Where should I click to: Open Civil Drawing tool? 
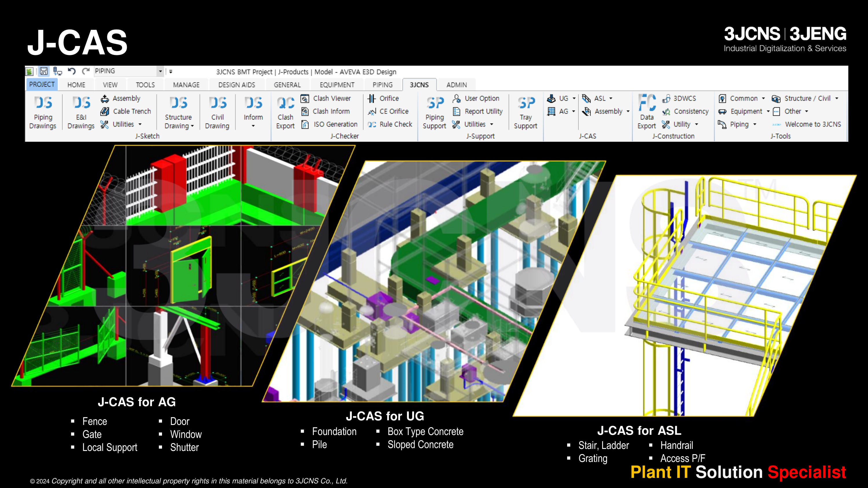[217, 113]
